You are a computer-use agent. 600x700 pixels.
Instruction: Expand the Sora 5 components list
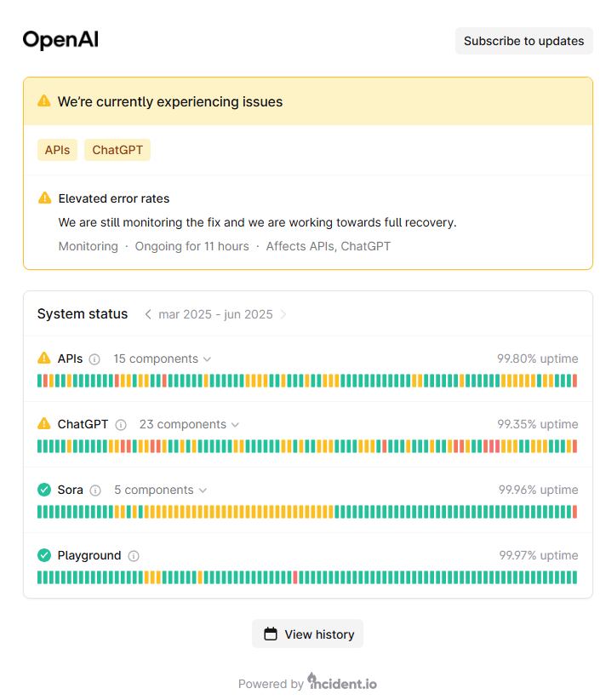click(x=160, y=491)
